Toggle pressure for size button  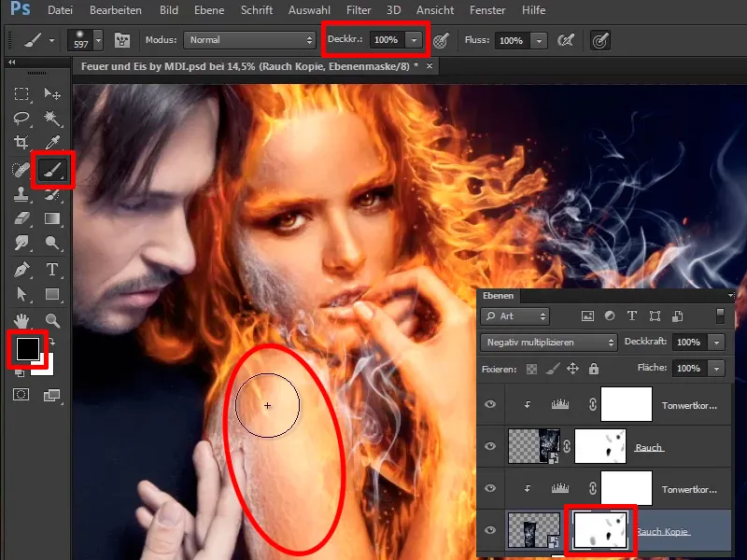(600, 40)
